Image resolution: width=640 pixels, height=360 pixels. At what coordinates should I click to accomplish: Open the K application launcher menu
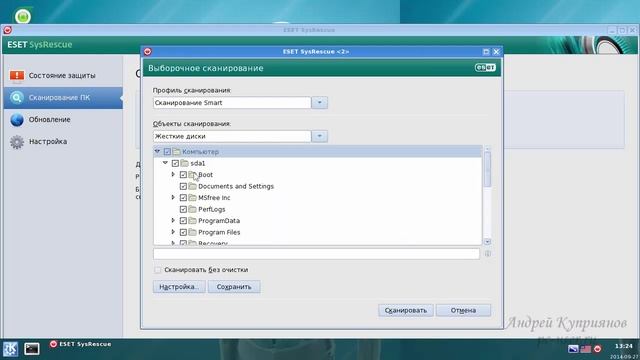pyautogui.click(x=10, y=349)
